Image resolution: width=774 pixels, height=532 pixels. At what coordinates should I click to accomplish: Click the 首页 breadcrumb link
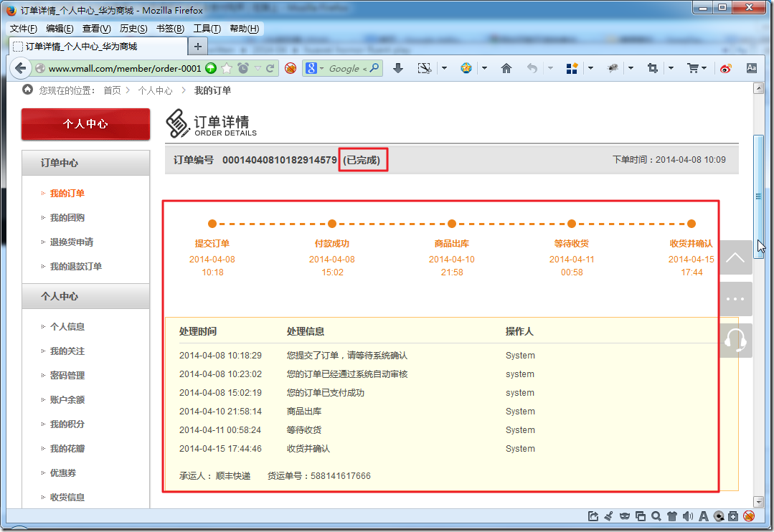112,90
